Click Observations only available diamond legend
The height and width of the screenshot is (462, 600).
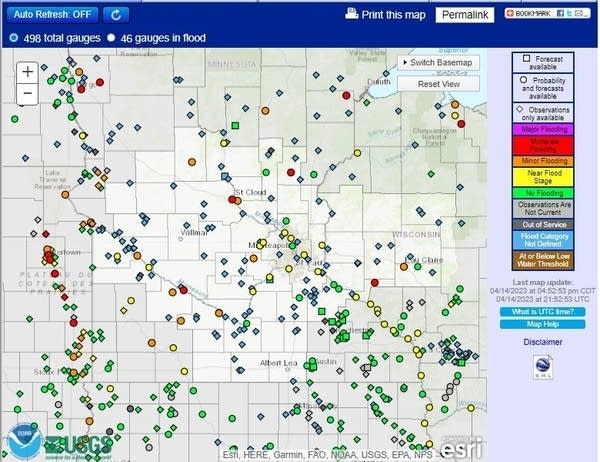coord(520,109)
